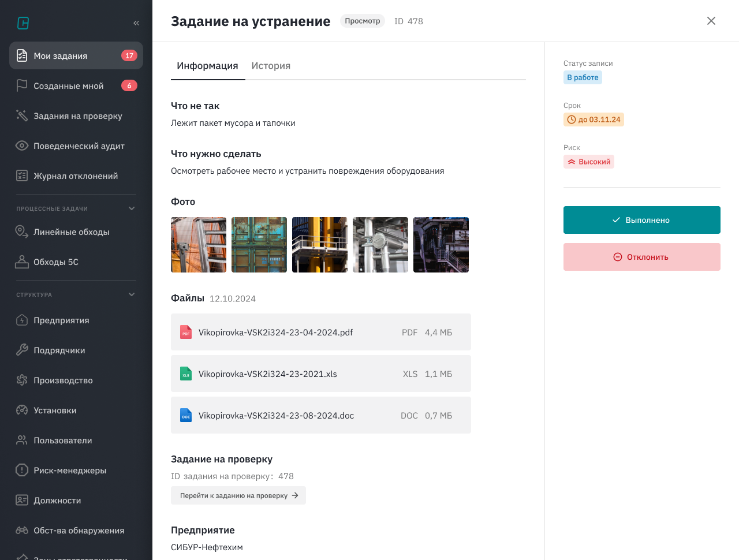Image resolution: width=739 pixels, height=560 pixels.
Task: Open the third photo with yellow structure
Action: (x=320, y=245)
